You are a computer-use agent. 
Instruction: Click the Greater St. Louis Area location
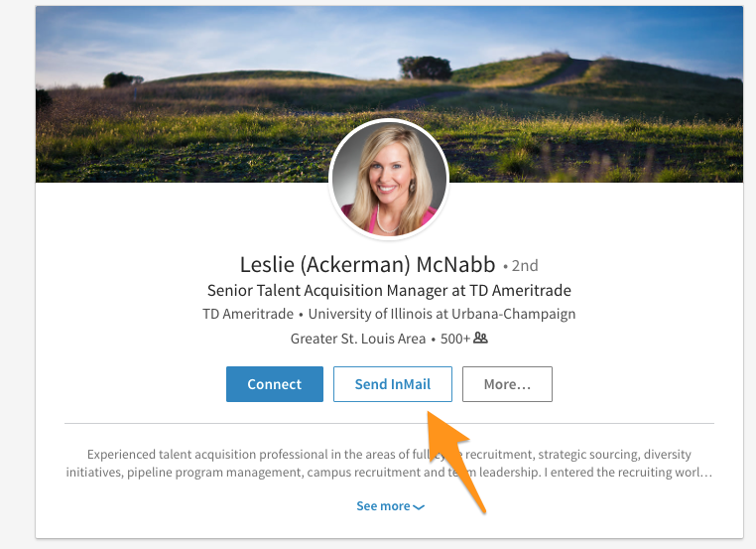358,339
